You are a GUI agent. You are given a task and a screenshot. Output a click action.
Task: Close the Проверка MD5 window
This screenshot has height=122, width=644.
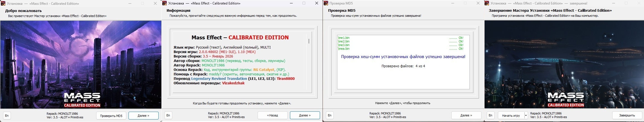[x=478, y=3]
